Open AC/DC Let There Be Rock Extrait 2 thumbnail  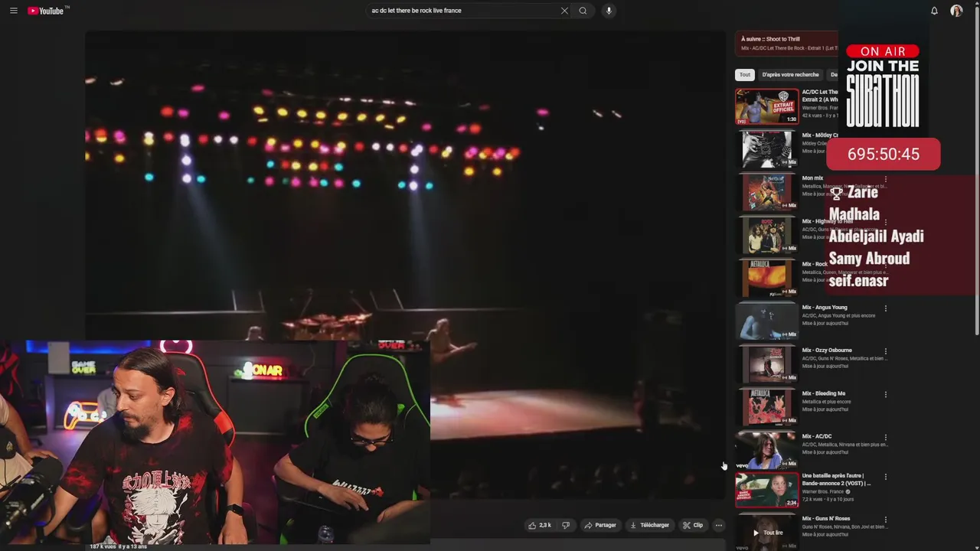click(767, 106)
